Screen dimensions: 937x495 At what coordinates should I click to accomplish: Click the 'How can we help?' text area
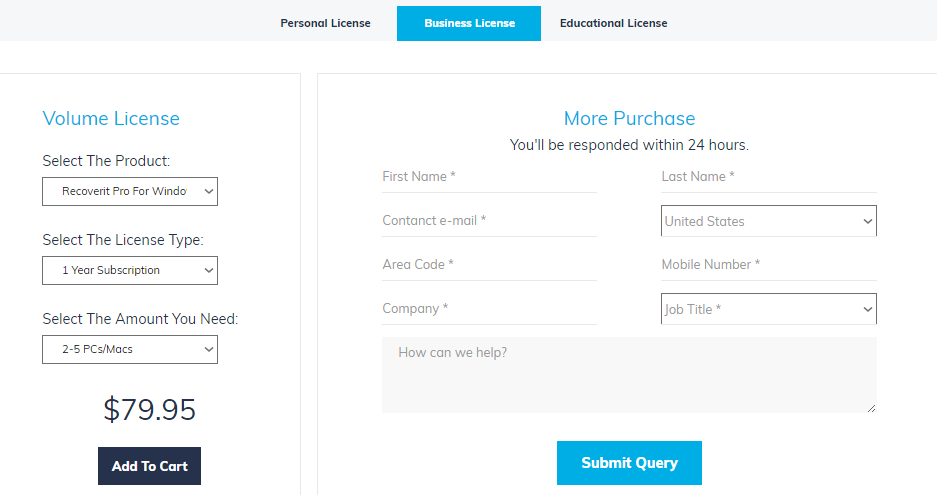628,375
